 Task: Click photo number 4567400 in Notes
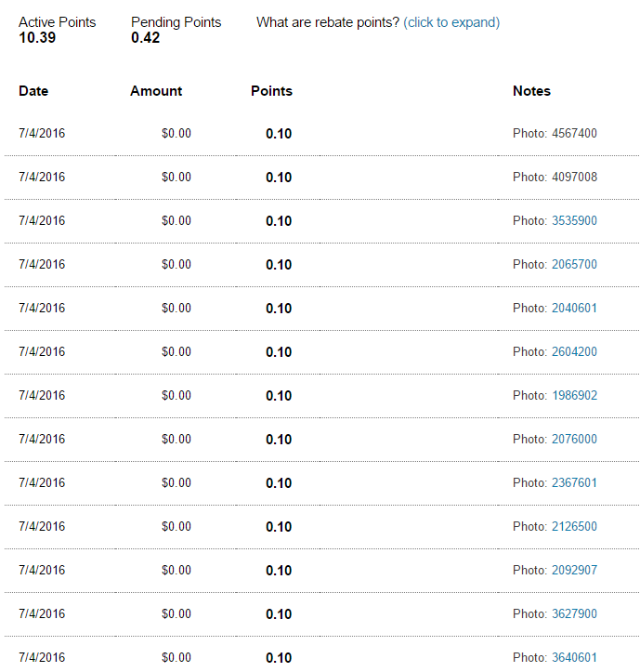point(574,134)
